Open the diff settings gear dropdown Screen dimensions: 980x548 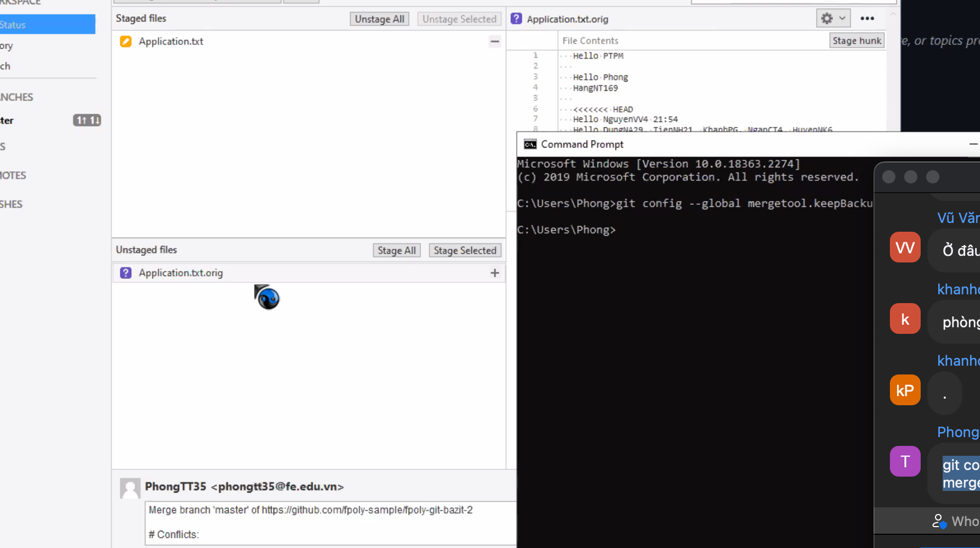pyautogui.click(x=833, y=18)
